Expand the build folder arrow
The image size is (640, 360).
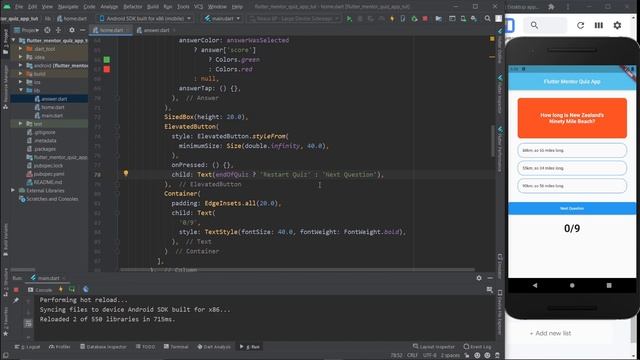(x=20, y=74)
